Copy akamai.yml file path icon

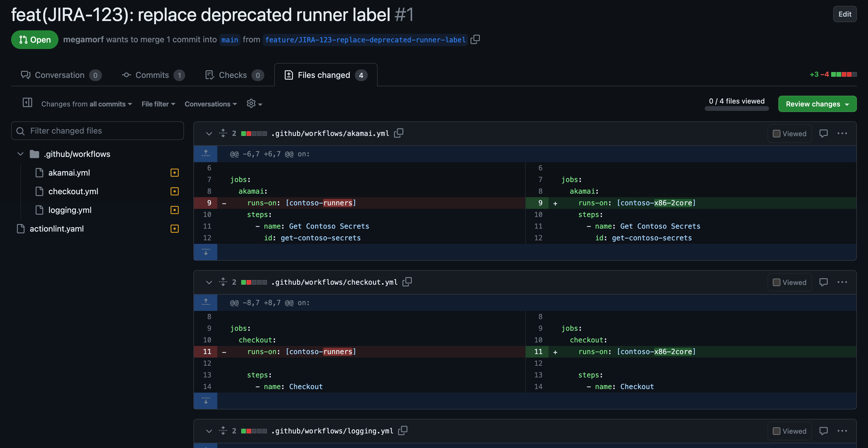pyautogui.click(x=399, y=133)
